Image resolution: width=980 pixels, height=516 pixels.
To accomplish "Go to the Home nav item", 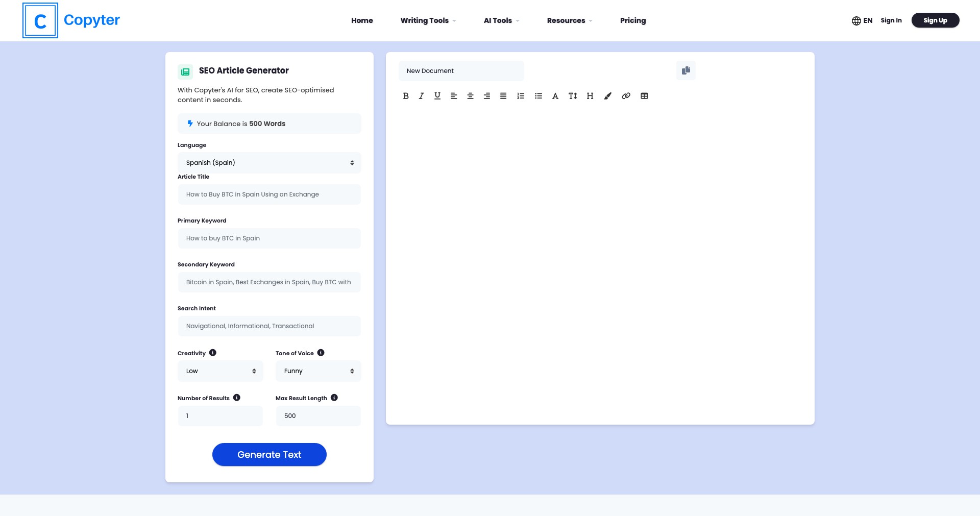I will coord(362,20).
